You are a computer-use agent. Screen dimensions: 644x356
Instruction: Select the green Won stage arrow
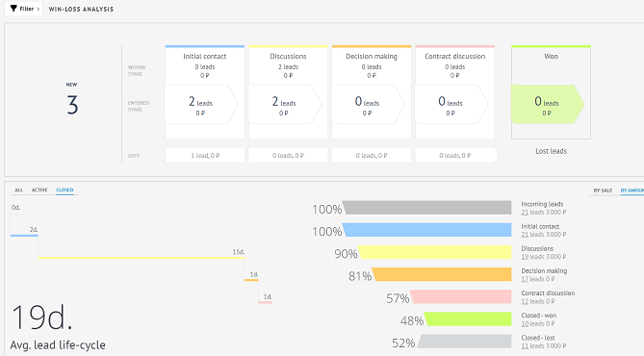(548, 104)
